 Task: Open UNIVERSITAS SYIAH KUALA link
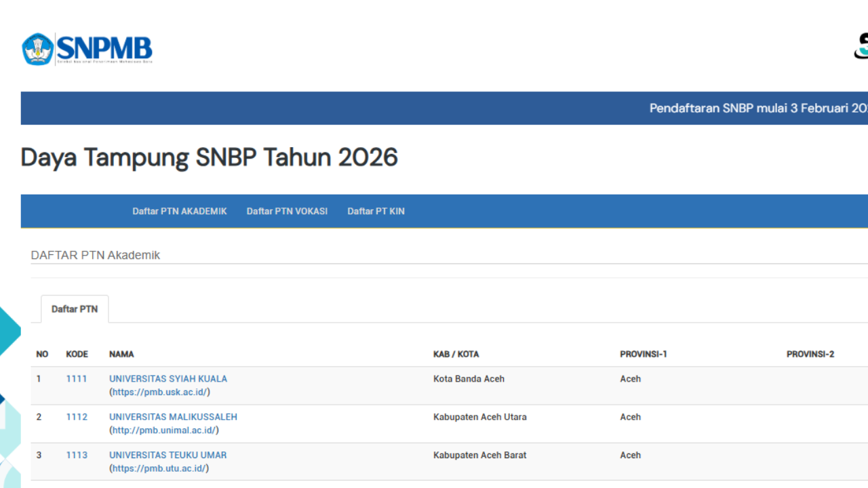[x=167, y=378]
